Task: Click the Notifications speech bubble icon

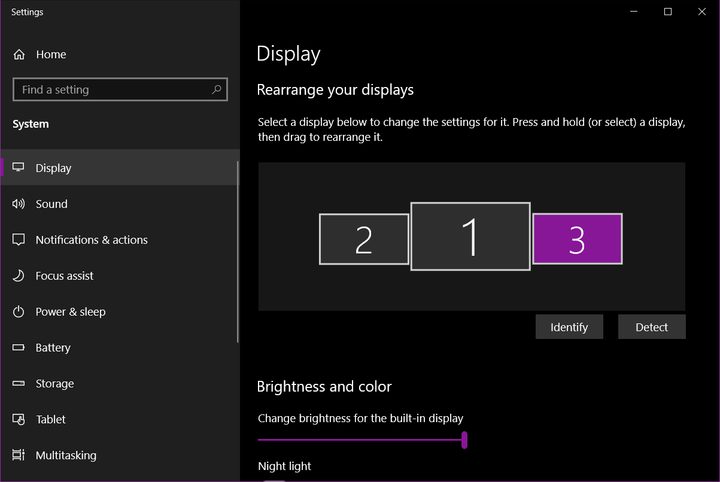Action: pos(18,240)
